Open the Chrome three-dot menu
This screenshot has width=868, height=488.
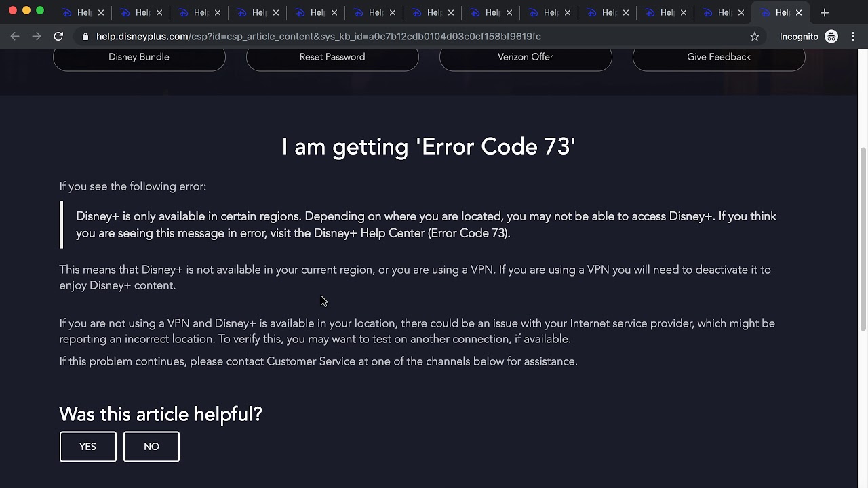tap(853, 36)
